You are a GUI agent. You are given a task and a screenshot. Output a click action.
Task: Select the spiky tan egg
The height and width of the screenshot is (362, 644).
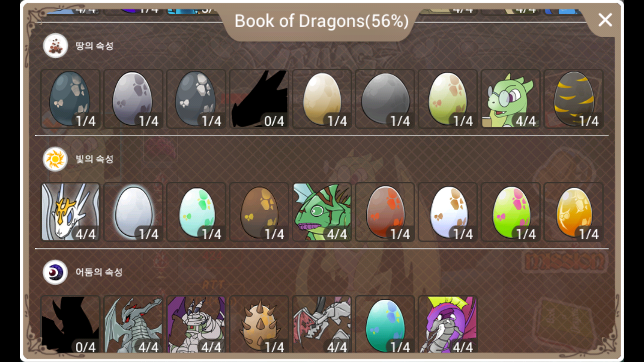[x=259, y=325]
